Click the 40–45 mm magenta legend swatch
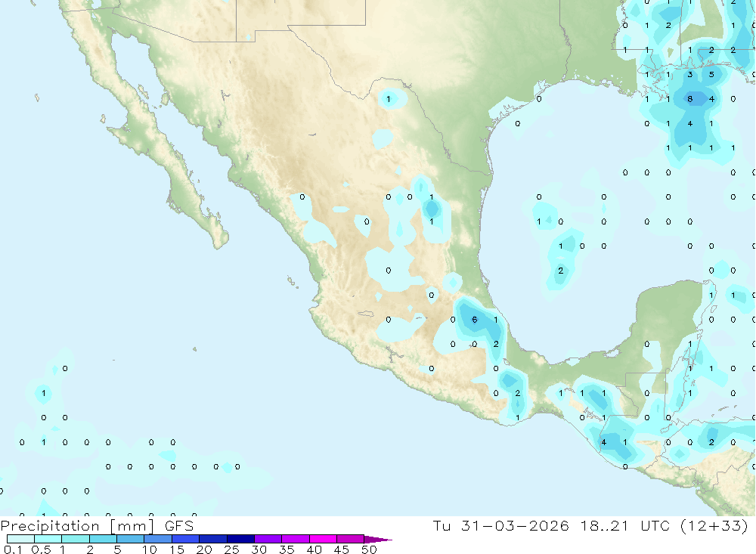Screen dimensions: 756x554 [x=323, y=539]
